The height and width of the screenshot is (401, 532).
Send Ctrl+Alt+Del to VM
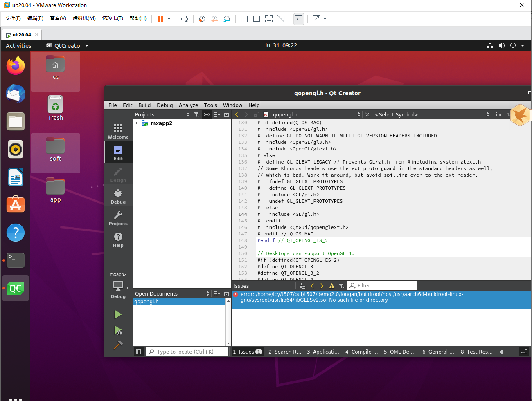click(x=185, y=19)
